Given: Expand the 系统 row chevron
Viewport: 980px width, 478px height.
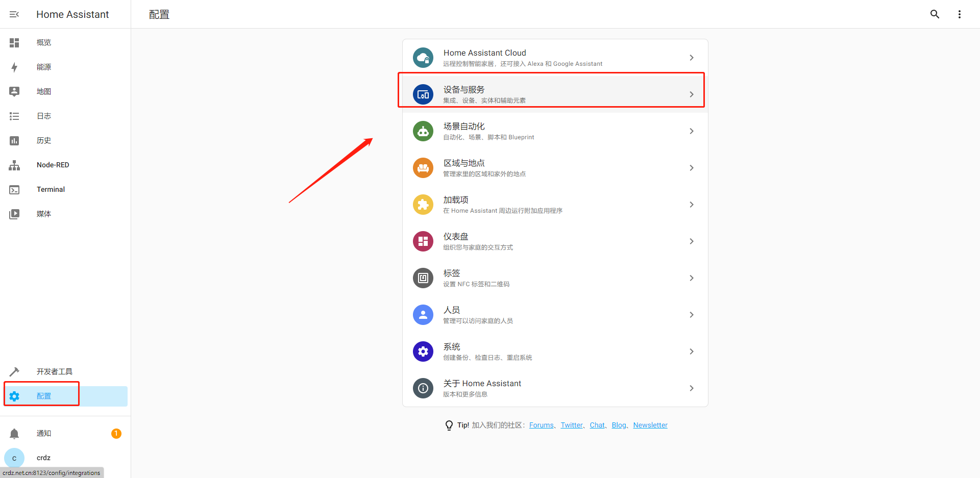Looking at the screenshot, I should coord(691,351).
